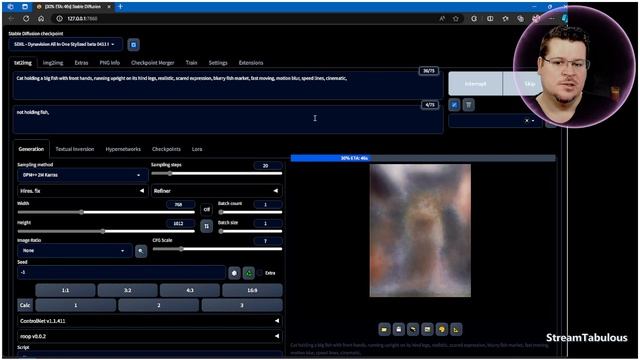The height and width of the screenshot is (360, 640).
Task: Go to browser home page
Action: [41, 19]
